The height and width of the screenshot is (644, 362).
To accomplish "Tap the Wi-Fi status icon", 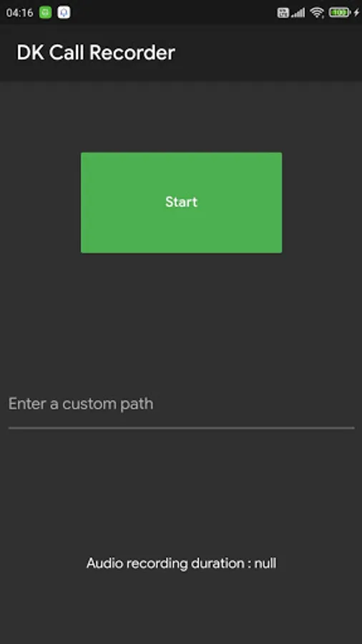I will point(317,13).
